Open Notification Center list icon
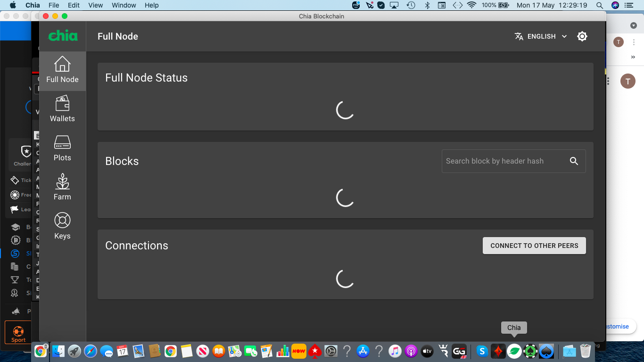The width and height of the screenshot is (644, 362). (x=629, y=5)
